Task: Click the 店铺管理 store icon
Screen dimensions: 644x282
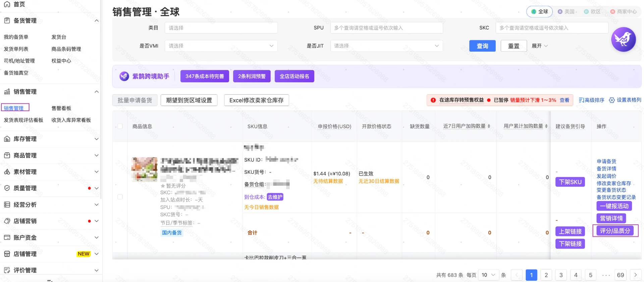Action: (x=7, y=254)
